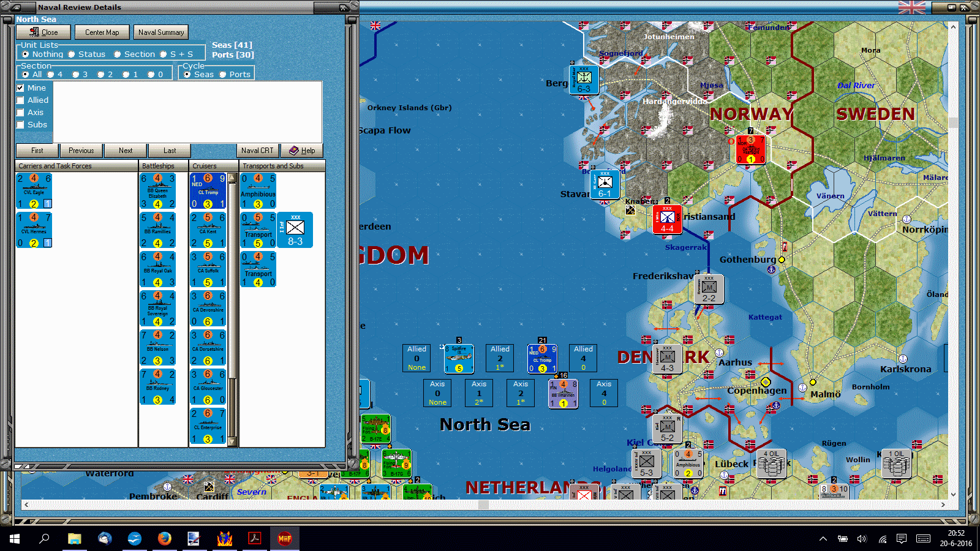Click the B-17G Flying Fortress counter

396,464
